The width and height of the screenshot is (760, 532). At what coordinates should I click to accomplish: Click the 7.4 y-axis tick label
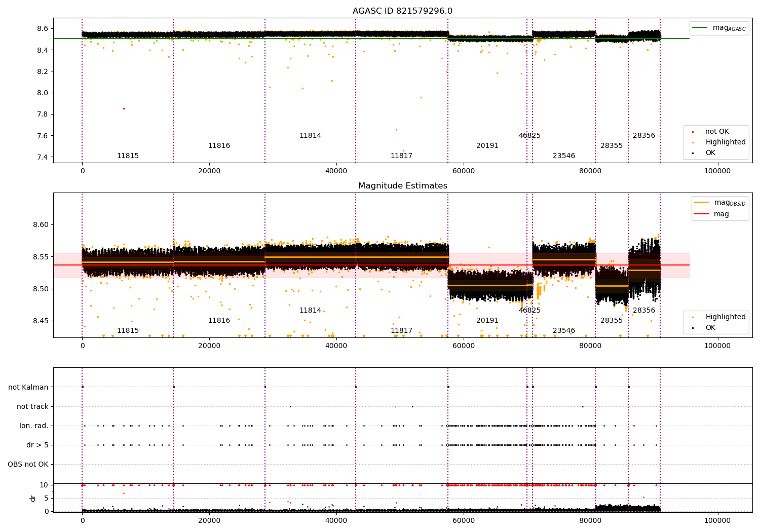(x=43, y=157)
